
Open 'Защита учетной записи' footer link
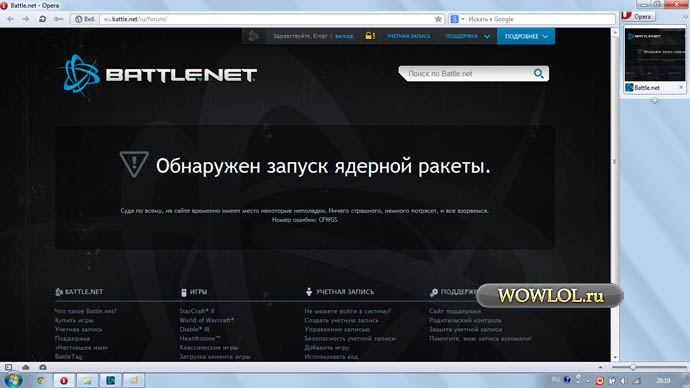point(466,329)
